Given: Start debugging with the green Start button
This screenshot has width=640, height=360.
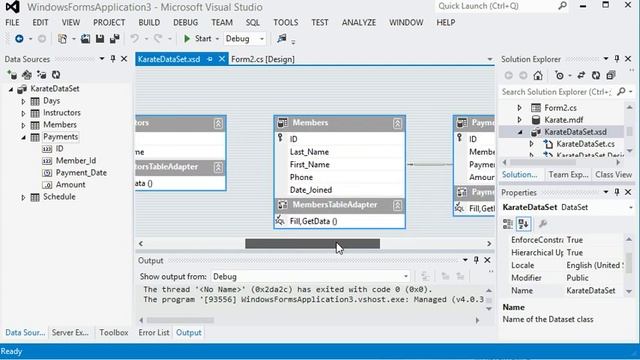Looking at the screenshot, I should (198, 39).
